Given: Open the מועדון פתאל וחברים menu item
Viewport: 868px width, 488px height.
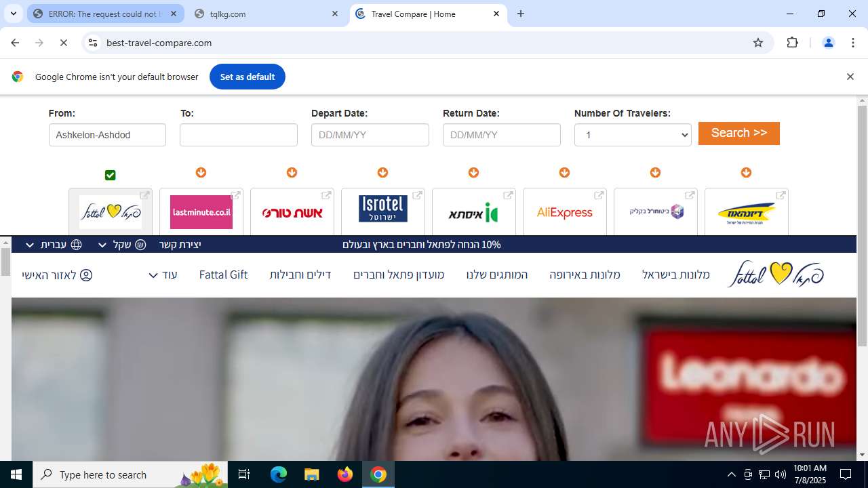Looking at the screenshot, I should 399,274.
